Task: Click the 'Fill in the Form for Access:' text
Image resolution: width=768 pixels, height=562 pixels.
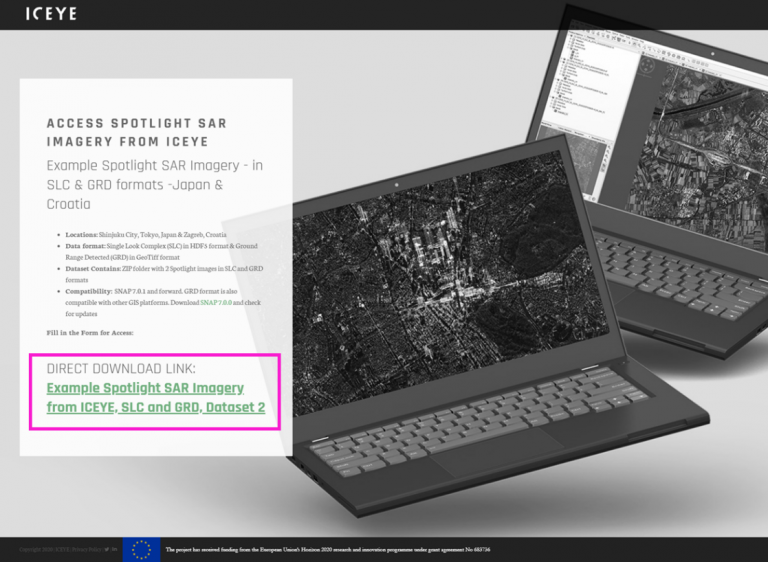Action: pyautogui.click(x=90, y=333)
